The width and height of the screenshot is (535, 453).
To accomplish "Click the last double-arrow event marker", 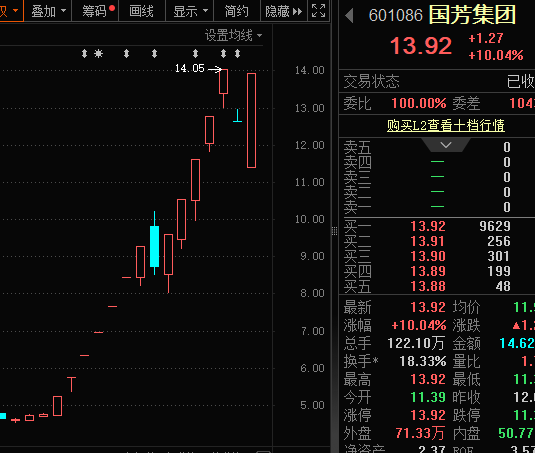I will [x=237, y=54].
